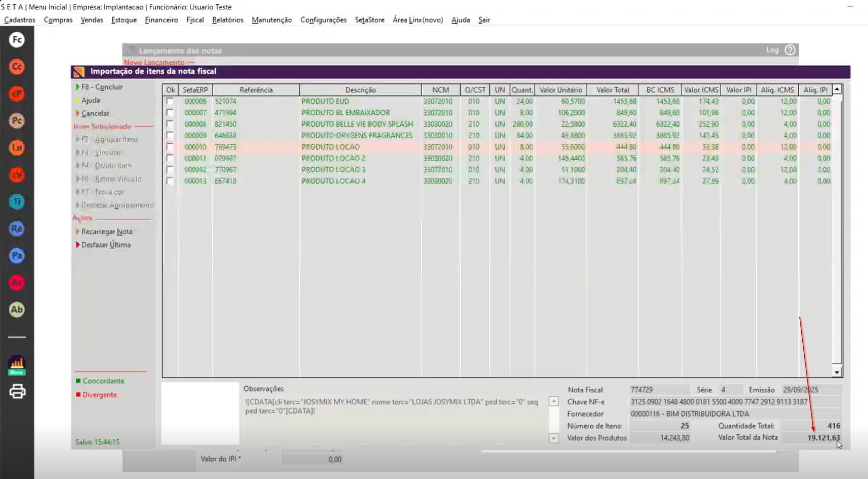Click the Referência column header
This screenshot has width=868, height=479.
[256, 90]
